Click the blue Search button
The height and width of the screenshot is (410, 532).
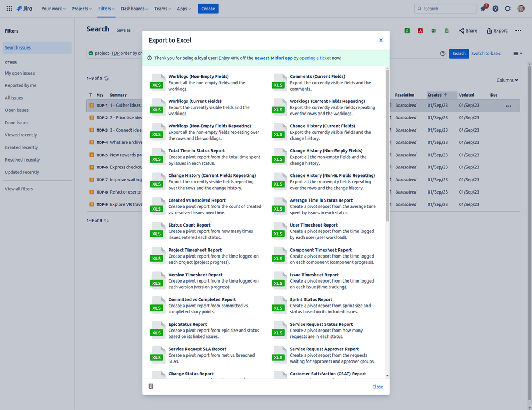click(x=459, y=53)
